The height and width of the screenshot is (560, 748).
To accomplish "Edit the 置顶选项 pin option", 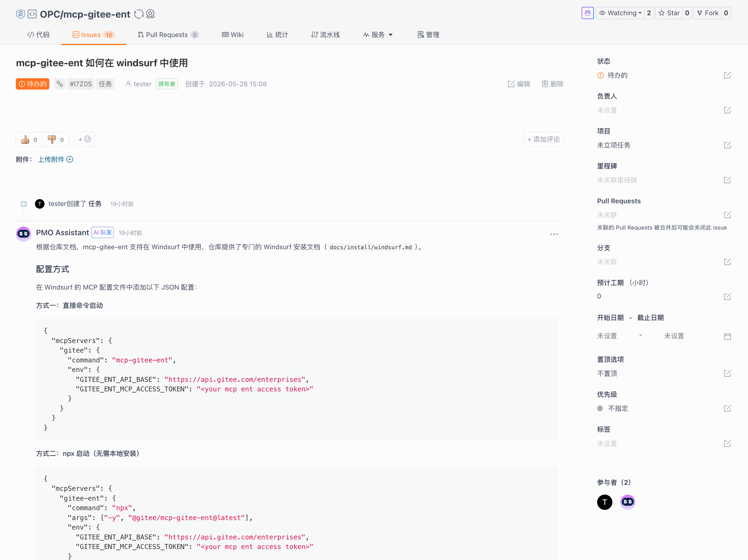I will 727,373.
